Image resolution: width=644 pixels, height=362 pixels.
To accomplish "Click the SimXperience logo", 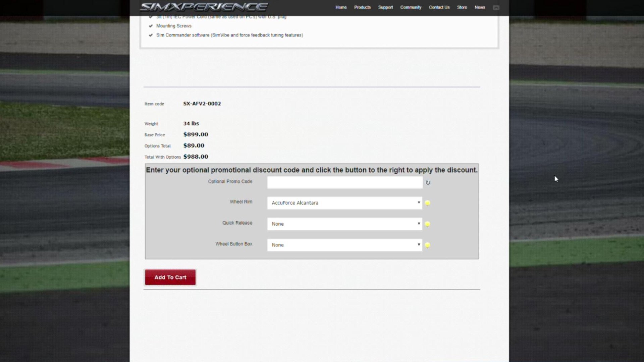I will (204, 7).
